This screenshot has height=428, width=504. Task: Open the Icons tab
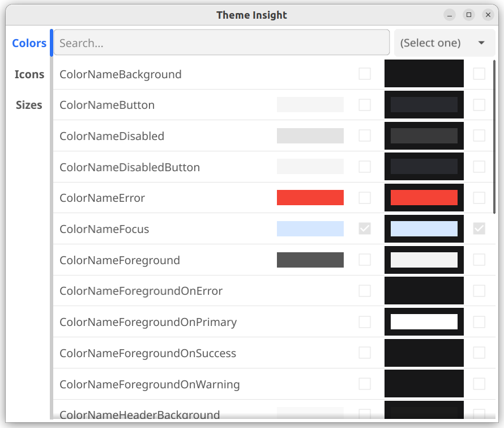29,74
